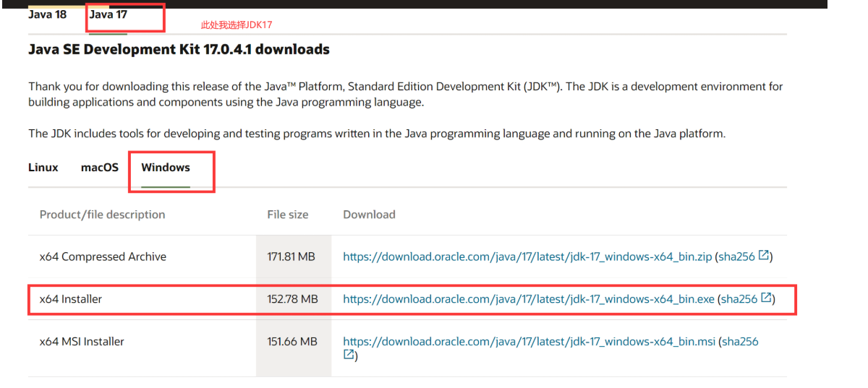Download jdk-17_windows-x64_bin.msi link

tap(529, 342)
